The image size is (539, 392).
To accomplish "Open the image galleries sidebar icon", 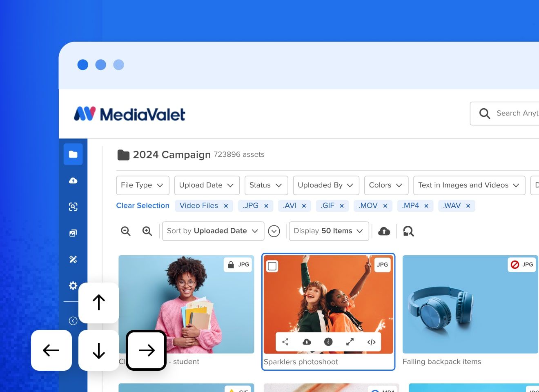I will pyautogui.click(x=73, y=233).
